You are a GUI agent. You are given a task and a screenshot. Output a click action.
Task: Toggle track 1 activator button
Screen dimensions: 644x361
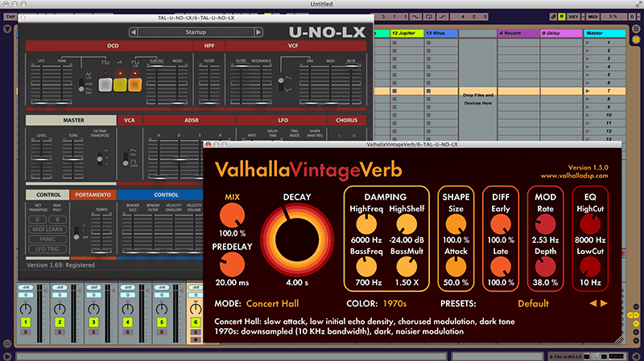point(26,322)
